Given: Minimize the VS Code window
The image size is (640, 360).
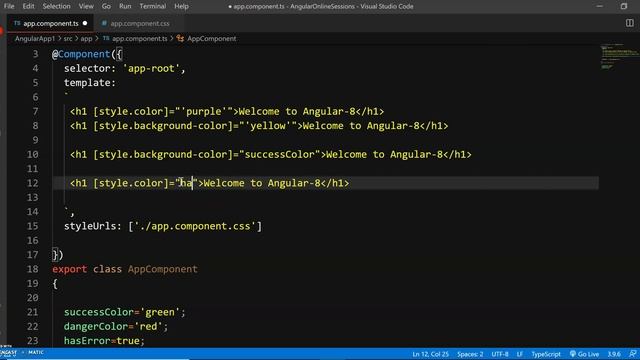Looking at the screenshot, I should click(599, 6).
